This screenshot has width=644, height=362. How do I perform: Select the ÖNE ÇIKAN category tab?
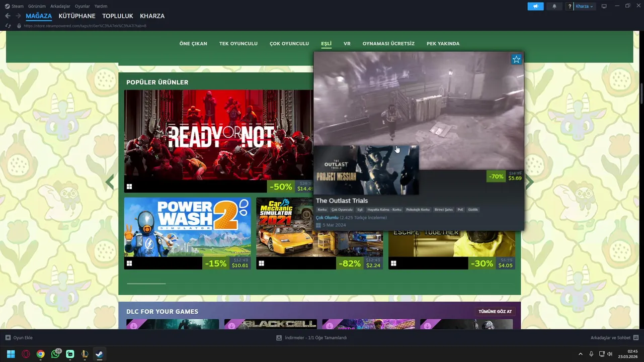pos(193,44)
